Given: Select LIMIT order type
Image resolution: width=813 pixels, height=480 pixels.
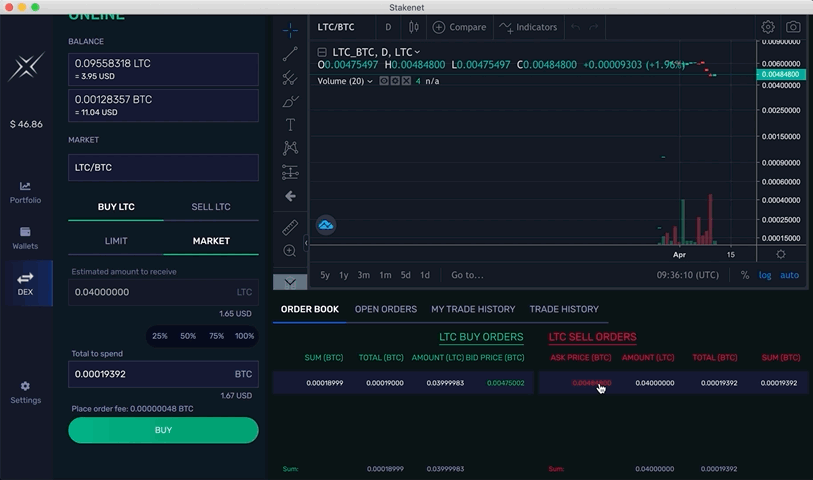Looking at the screenshot, I should (116, 241).
